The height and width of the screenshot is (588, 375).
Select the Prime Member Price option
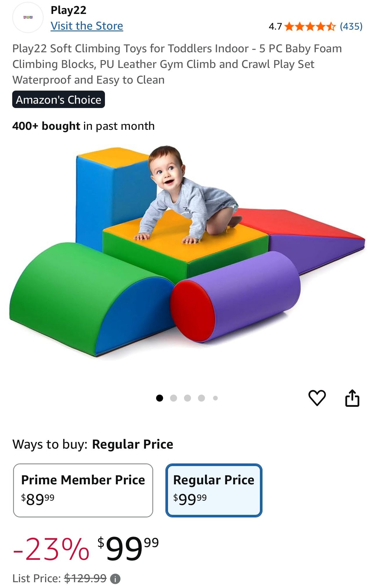(x=83, y=490)
